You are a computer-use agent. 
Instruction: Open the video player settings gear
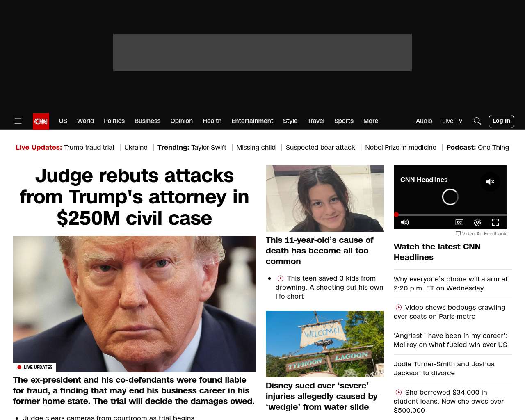pyautogui.click(x=477, y=222)
